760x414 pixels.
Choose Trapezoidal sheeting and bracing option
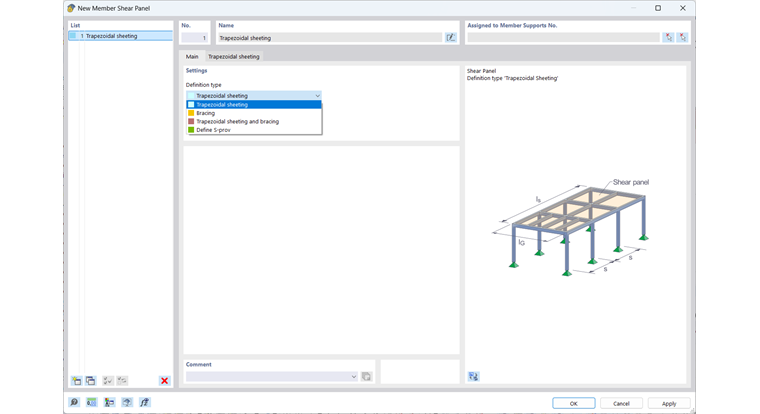(x=254, y=121)
